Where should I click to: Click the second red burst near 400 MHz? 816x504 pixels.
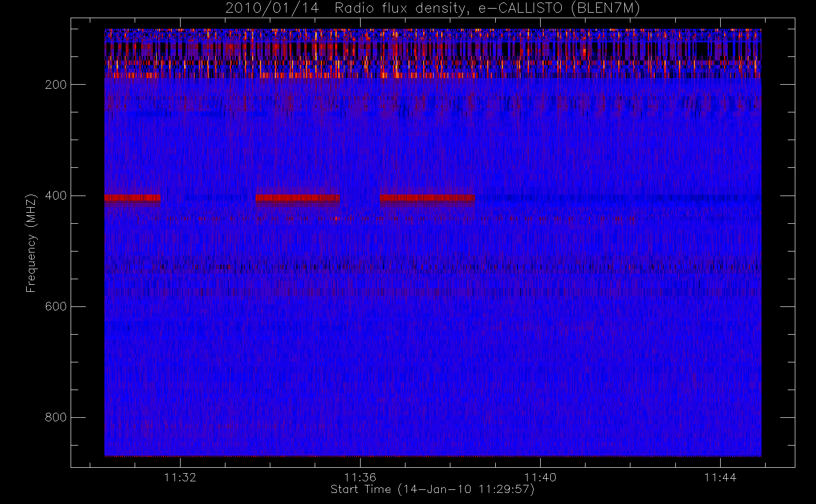pyautogui.click(x=298, y=198)
